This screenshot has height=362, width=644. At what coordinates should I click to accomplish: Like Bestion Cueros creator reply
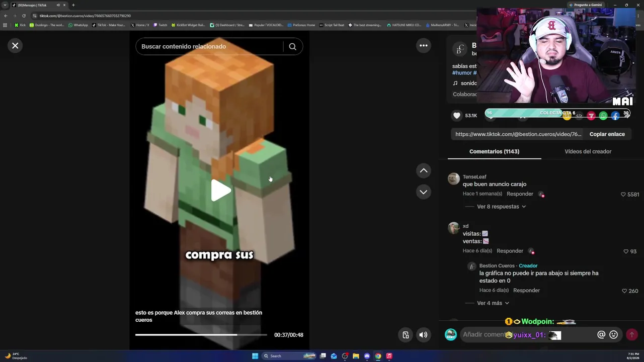[624, 291]
